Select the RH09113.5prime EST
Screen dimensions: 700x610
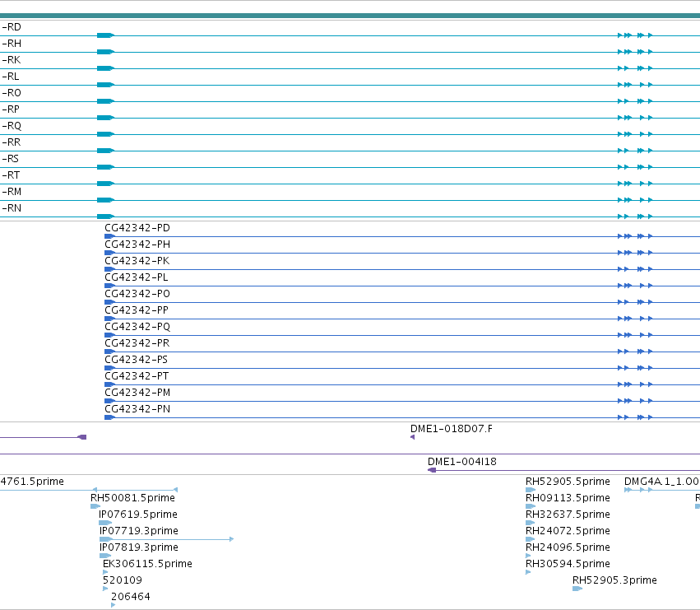point(568,498)
